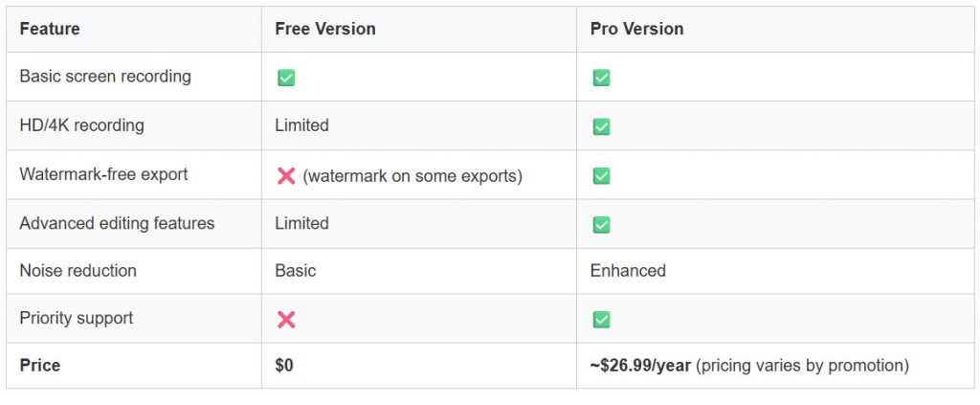
Task: Click the red X for priority support
Action: click(x=285, y=320)
